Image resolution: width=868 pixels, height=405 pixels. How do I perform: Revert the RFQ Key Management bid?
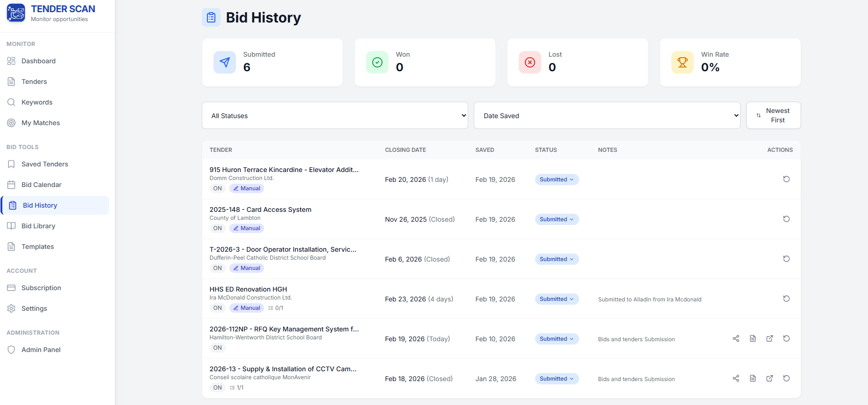click(x=787, y=338)
